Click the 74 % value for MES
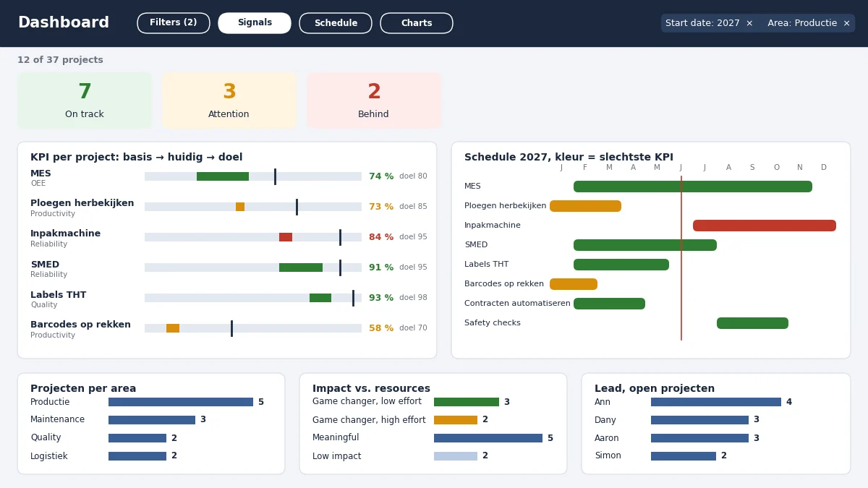Viewport: 868px width, 488px height. click(x=381, y=176)
